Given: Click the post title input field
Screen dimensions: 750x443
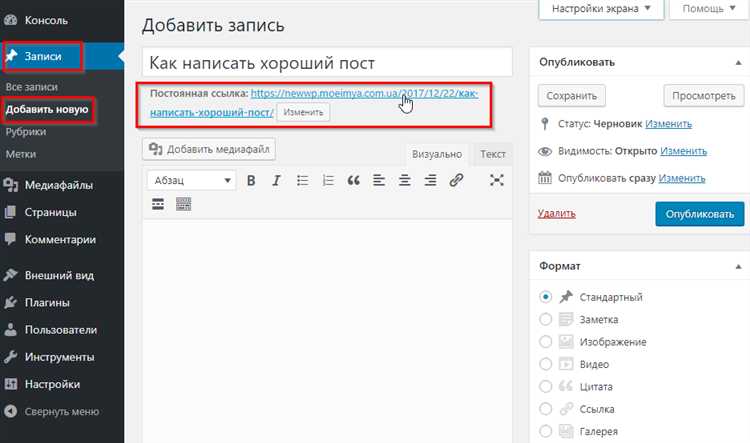Looking at the screenshot, I should [x=327, y=62].
